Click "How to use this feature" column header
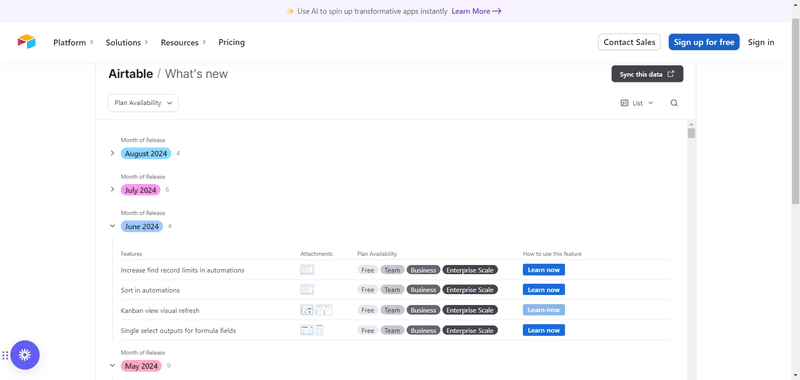The height and width of the screenshot is (380, 800). point(552,254)
